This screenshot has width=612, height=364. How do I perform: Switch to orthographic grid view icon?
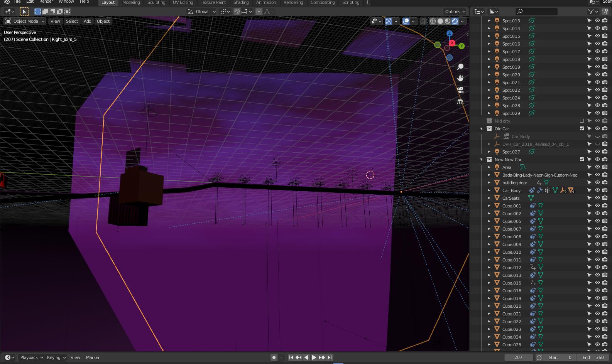click(x=460, y=101)
